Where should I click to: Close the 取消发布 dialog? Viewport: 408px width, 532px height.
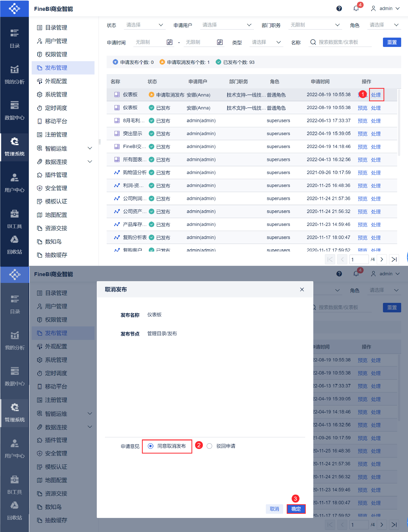click(x=302, y=289)
